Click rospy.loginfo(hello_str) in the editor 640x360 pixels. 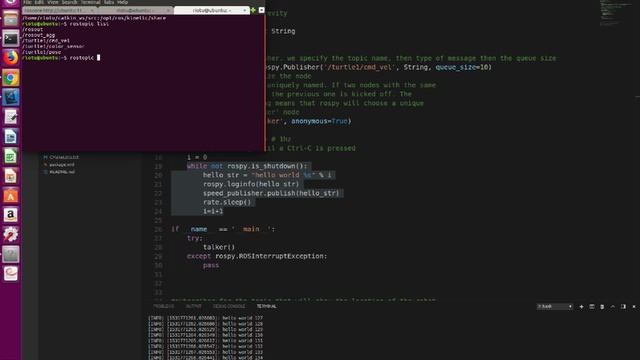tap(251, 184)
